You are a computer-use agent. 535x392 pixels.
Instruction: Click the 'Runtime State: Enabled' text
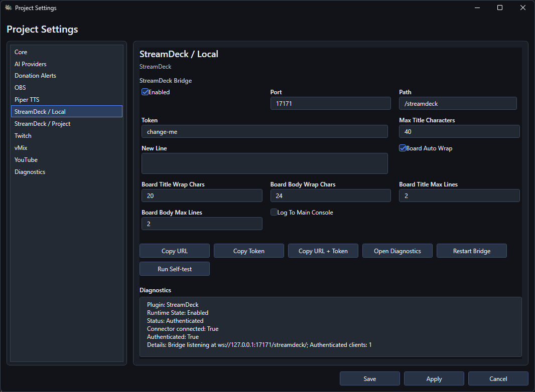pyautogui.click(x=178, y=313)
